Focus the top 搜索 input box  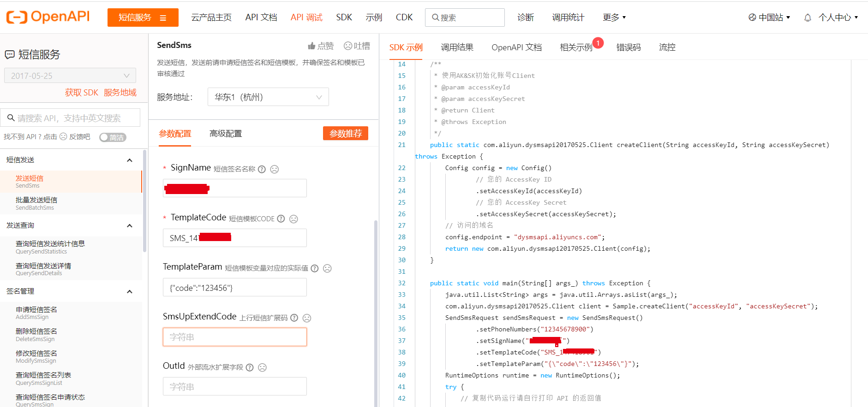[465, 18]
